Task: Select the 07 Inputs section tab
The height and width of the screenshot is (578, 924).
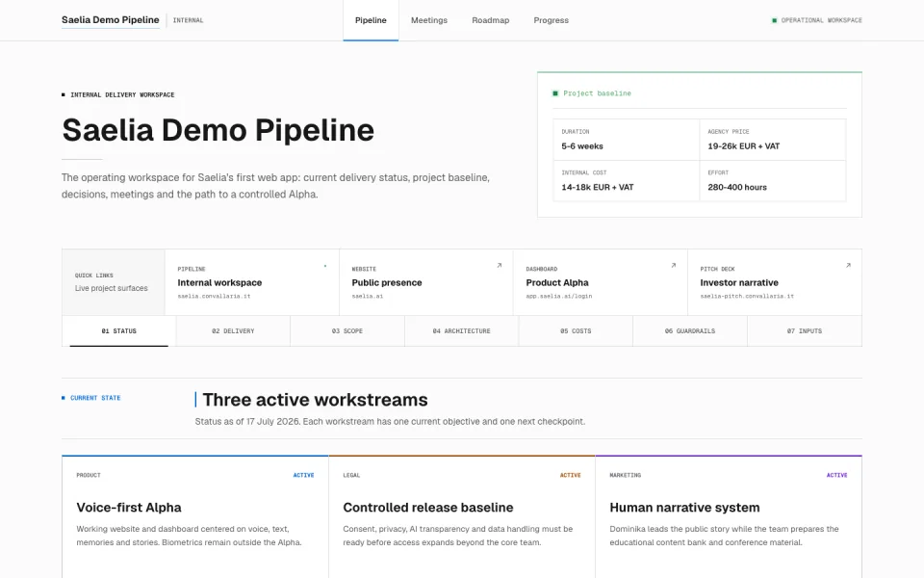Action: click(805, 330)
